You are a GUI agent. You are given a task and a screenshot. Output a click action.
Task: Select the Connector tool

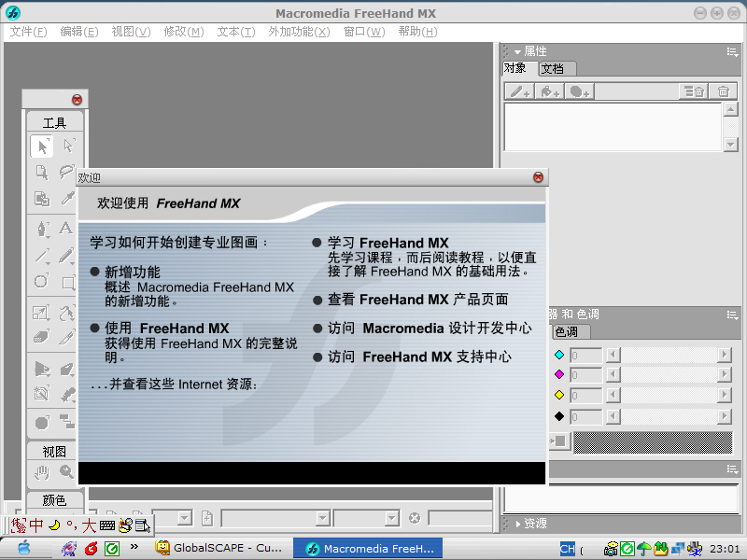pos(66,422)
